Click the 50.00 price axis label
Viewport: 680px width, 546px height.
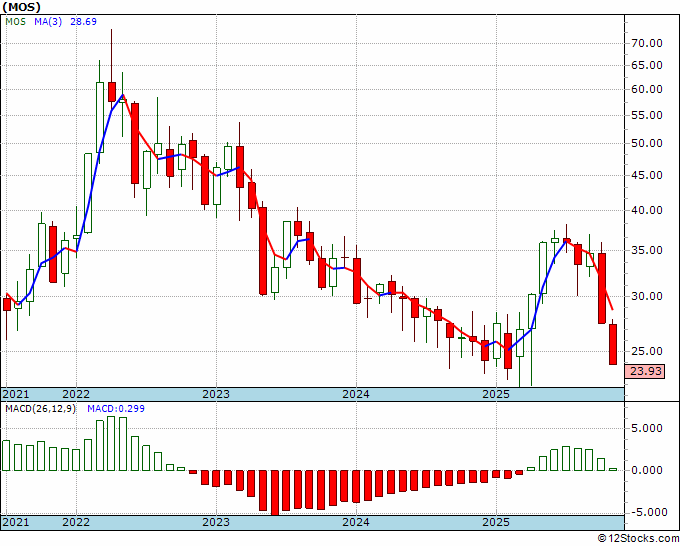click(647, 144)
